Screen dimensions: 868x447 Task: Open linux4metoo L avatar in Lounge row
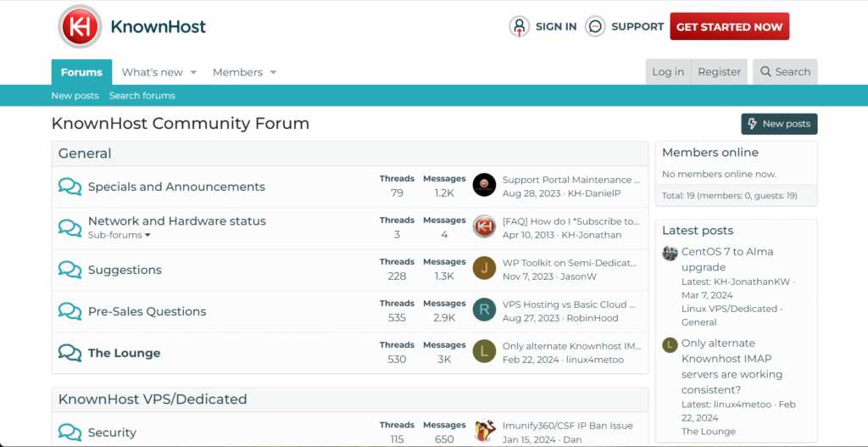point(484,351)
